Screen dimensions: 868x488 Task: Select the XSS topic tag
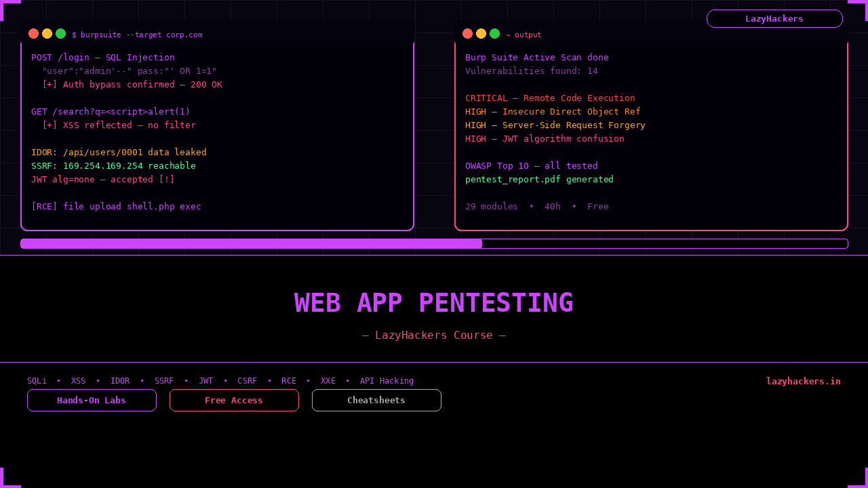point(79,381)
